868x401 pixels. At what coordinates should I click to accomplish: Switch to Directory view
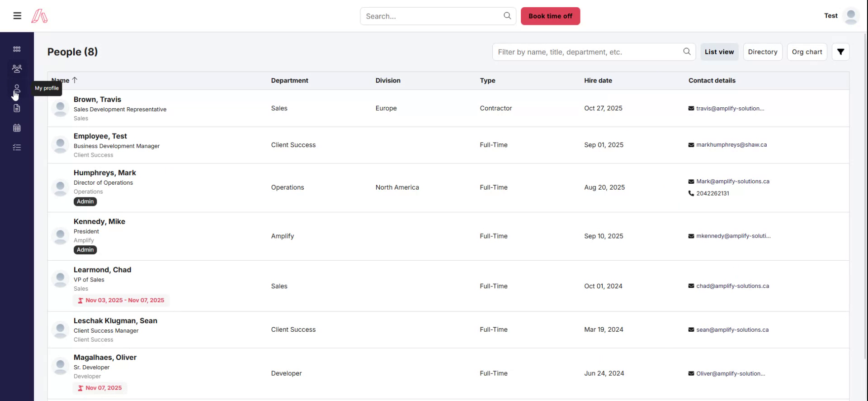763,52
